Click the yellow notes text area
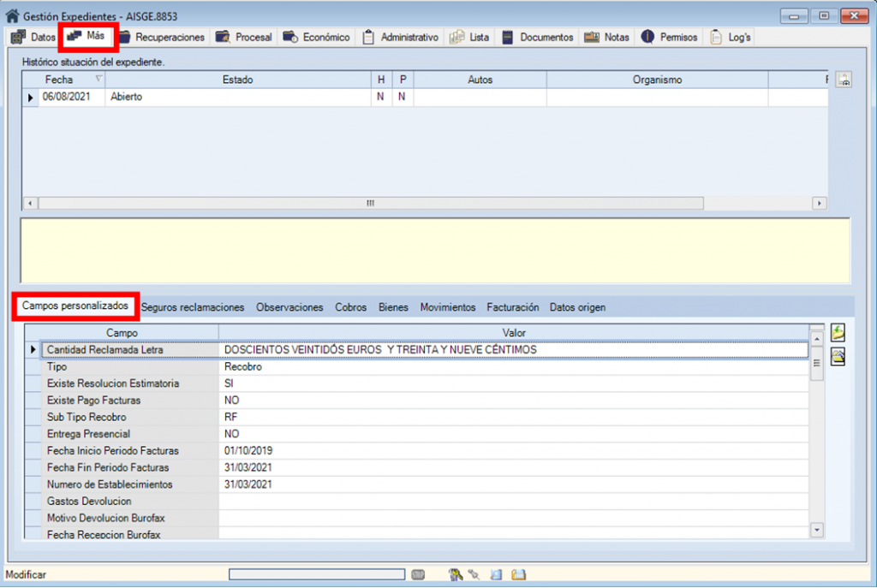877x588 pixels. (435, 250)
